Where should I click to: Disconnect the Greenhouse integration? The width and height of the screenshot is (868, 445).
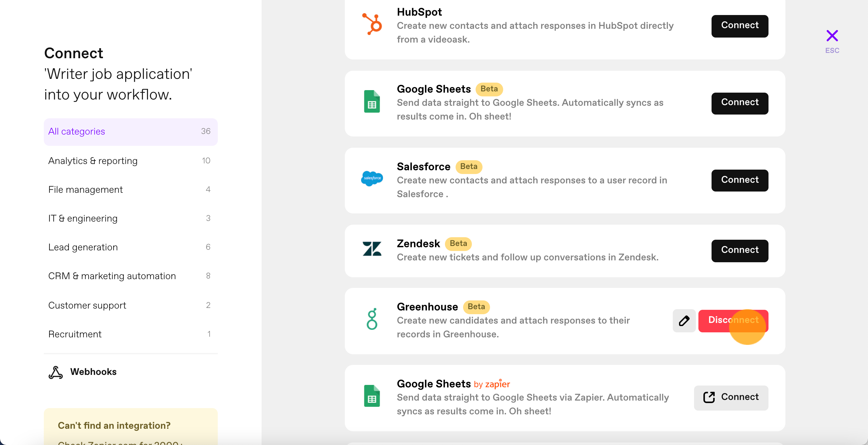click(x=733, y=321)
